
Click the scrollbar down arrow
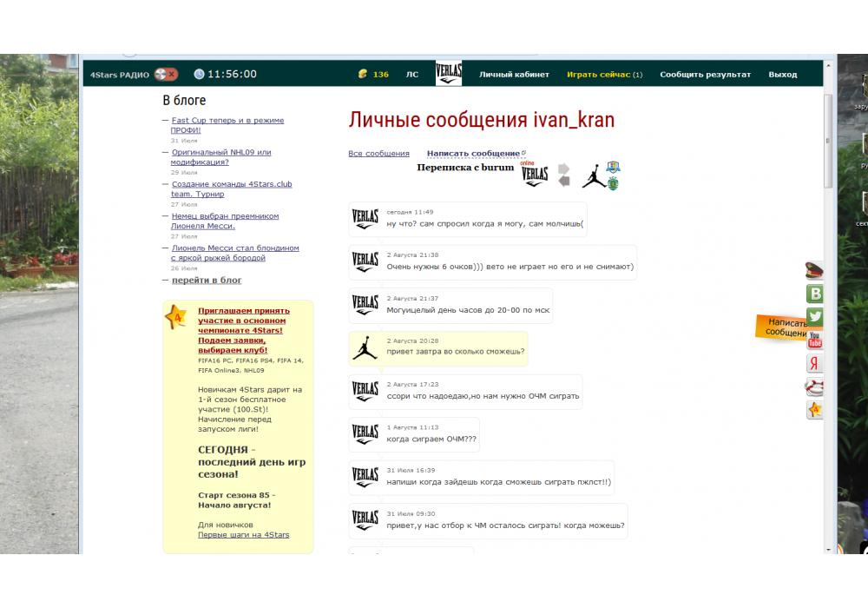click(828, 549)
